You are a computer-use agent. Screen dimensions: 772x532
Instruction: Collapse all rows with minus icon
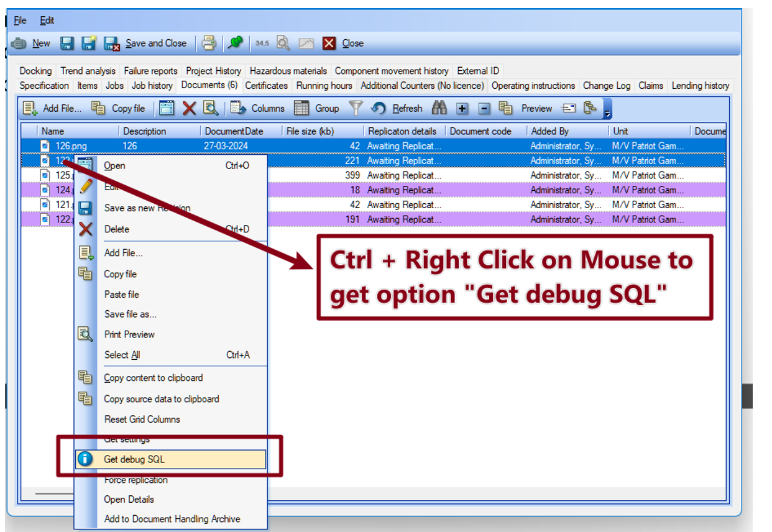point(484,108)
